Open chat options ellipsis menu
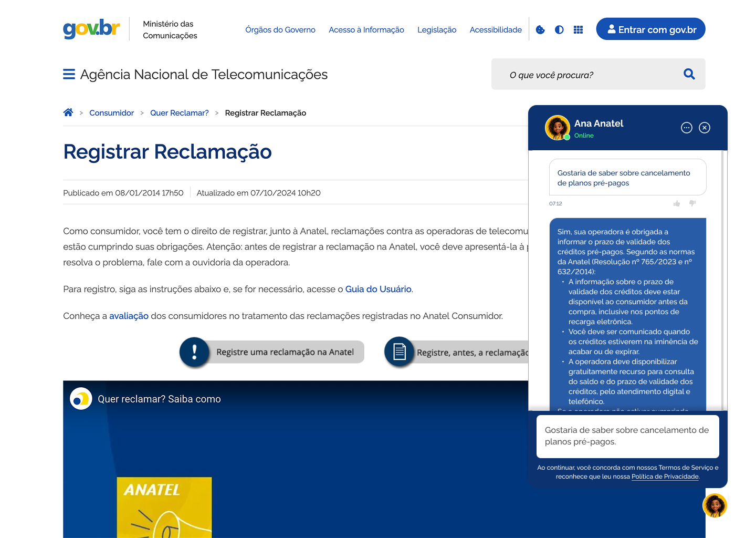This screenshot has height=538, width=756. 686,128
